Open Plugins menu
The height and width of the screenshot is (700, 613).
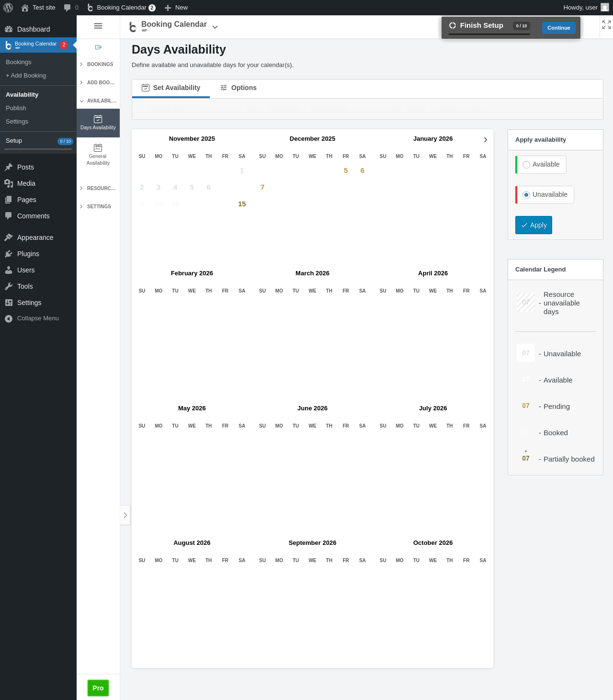(38, 254)
